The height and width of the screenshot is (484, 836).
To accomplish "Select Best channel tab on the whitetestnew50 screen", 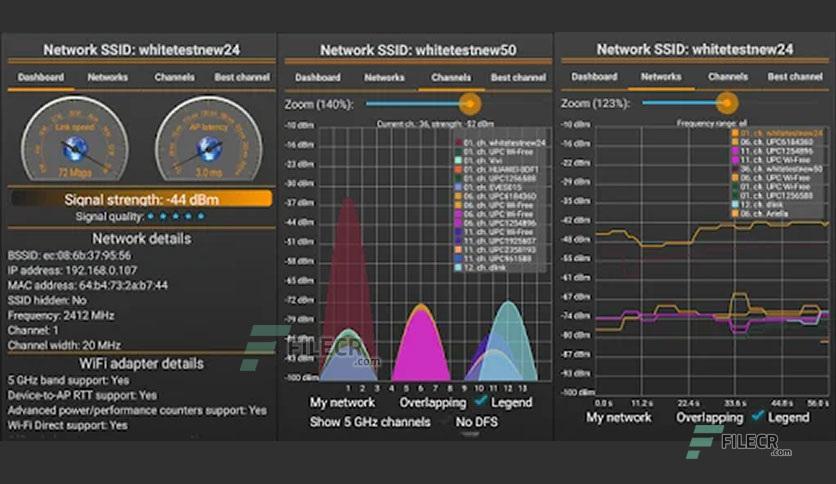I will (x=518, y=78).
